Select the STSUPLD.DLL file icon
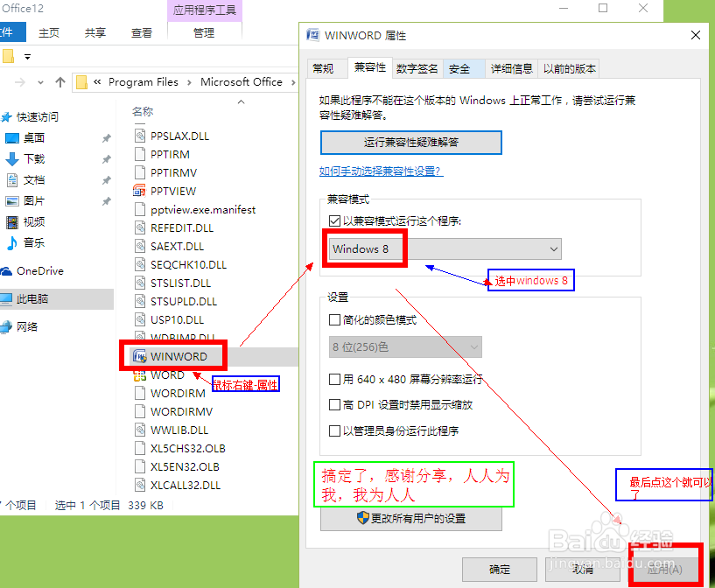Image resolution: width=715 pixels, height=588 pixels. tap(140, 301)
